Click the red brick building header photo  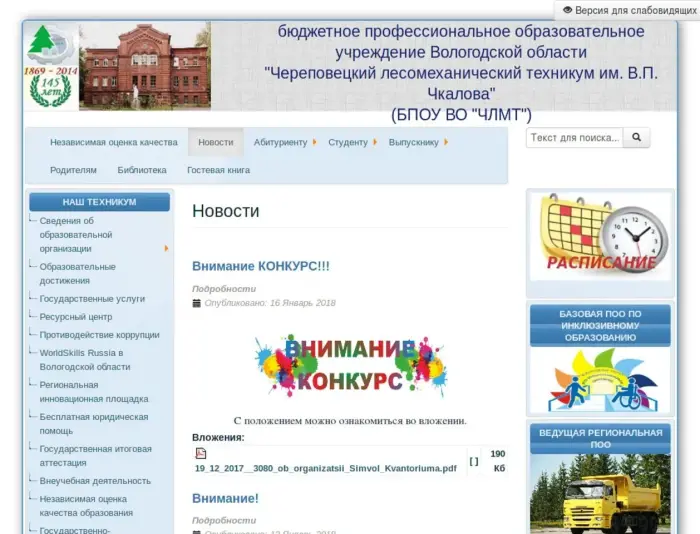tap(145, 66)
